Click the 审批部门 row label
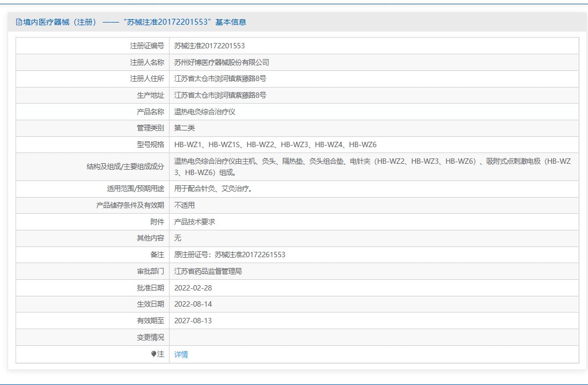588x385 pixels. (x=150, y=271)
